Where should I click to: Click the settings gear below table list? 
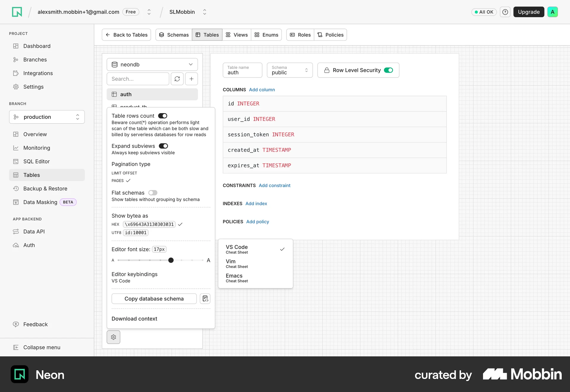click(113, 337)
